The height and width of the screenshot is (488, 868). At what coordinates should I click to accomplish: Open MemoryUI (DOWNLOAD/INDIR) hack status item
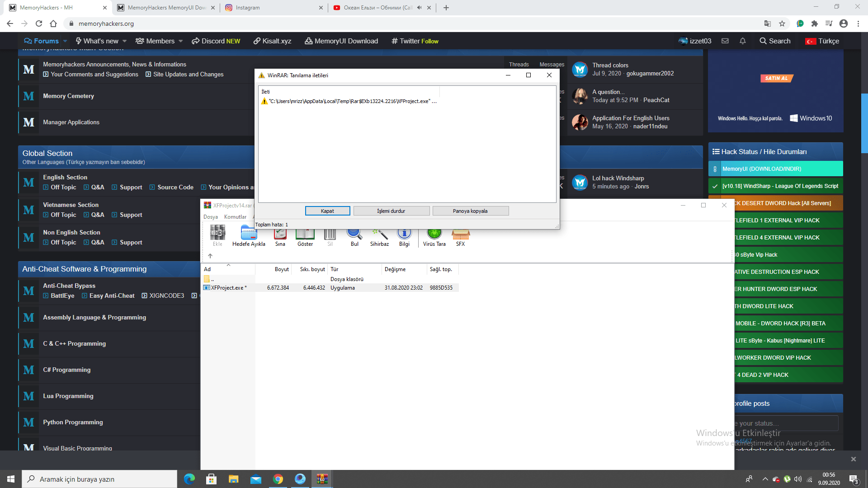click(x=775, y=169)
